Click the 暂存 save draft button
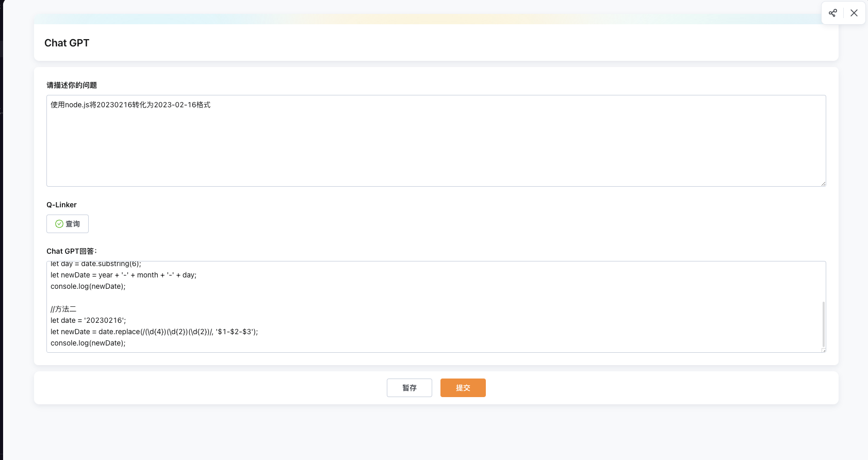This screenshot has width=868, height=460. [410, 388]
